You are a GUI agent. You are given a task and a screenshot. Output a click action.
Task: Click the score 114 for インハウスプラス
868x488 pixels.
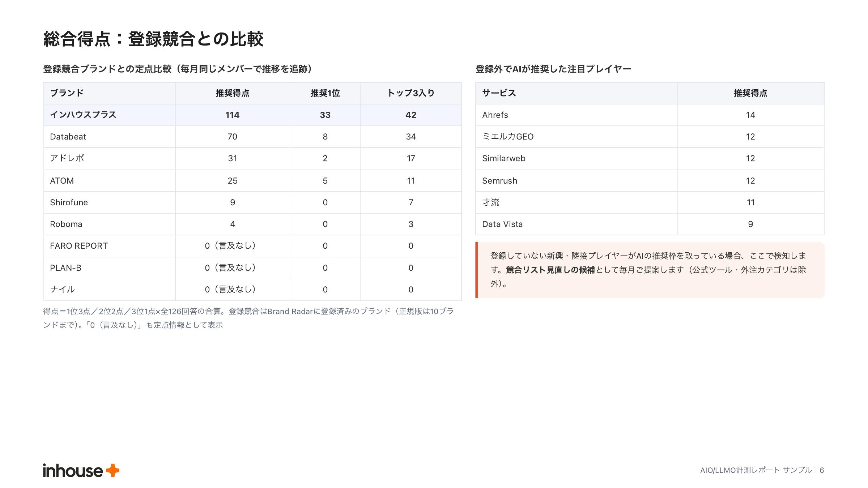tap(233, 115)
